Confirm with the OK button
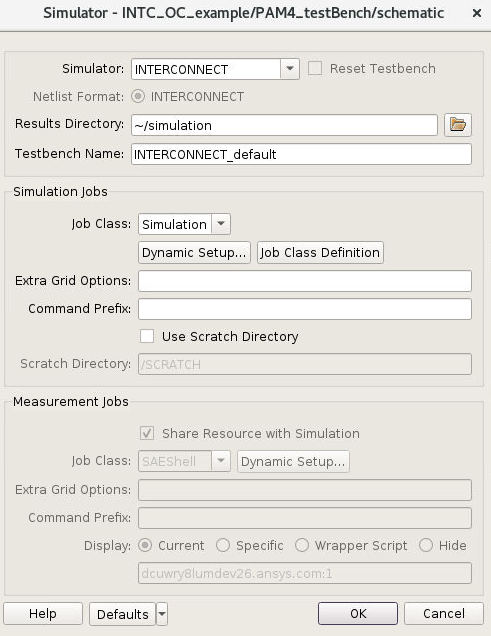 [x=358, y=614]
